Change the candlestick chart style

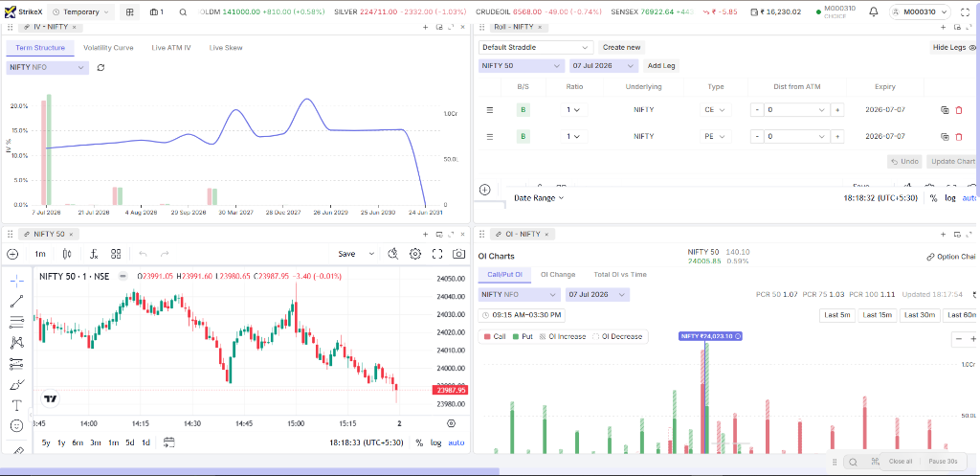[x=67, y=254]
